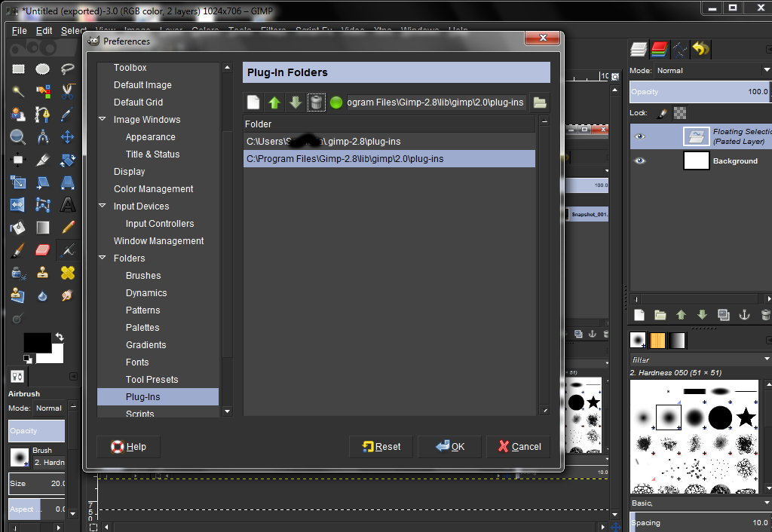The width and height of the screenshot is (772, 532).
Task: Open the Edit menu
Action: tap(44, 30)
